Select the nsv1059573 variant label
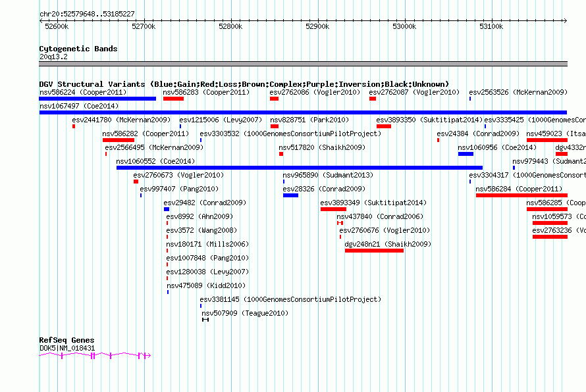586x392 pixels. click(x=559, y=216)
